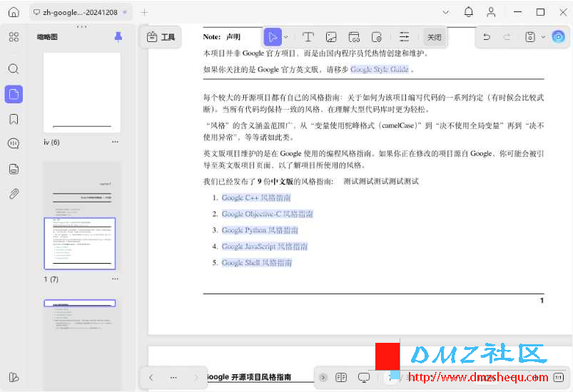573x392 pixels.
Task: Expand the save options dropdown
Action: [544, 37]
